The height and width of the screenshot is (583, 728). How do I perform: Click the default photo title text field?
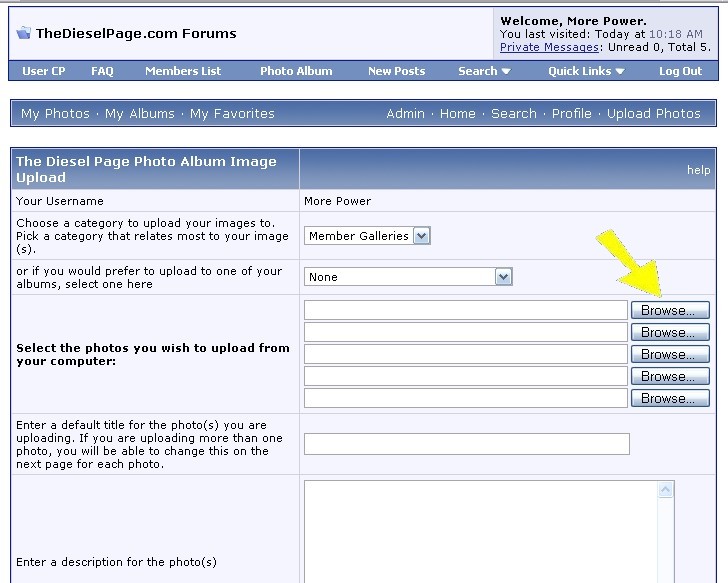(x=466, y=444)
